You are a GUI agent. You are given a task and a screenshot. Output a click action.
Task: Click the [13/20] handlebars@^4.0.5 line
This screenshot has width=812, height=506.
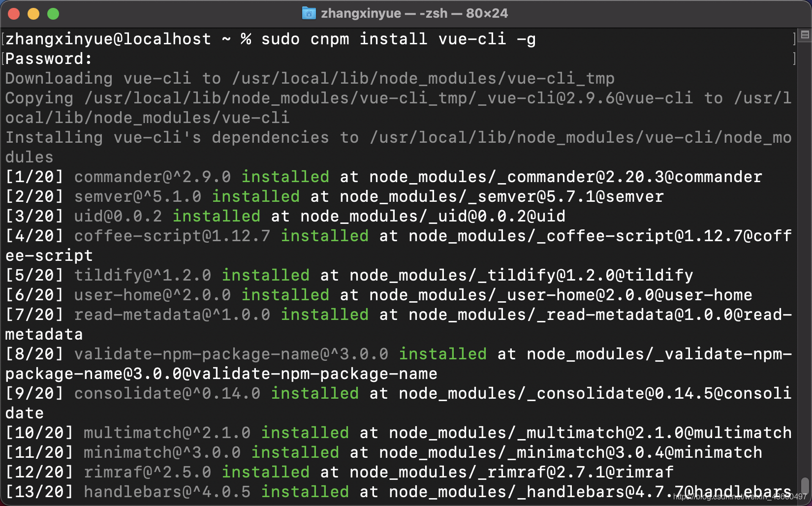tap(399, 492)
